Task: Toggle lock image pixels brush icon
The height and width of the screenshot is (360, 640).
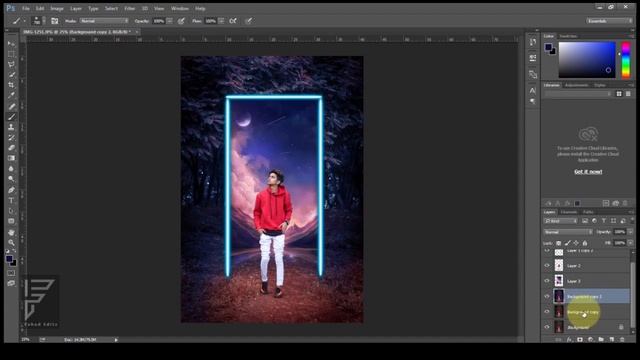Action: (x=567, y=243)
